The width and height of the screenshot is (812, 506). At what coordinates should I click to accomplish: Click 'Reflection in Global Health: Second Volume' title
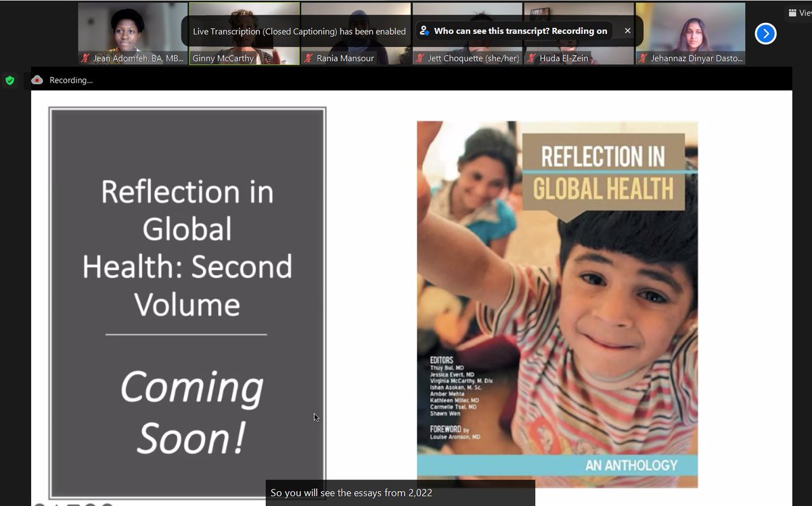coord(187,248)
